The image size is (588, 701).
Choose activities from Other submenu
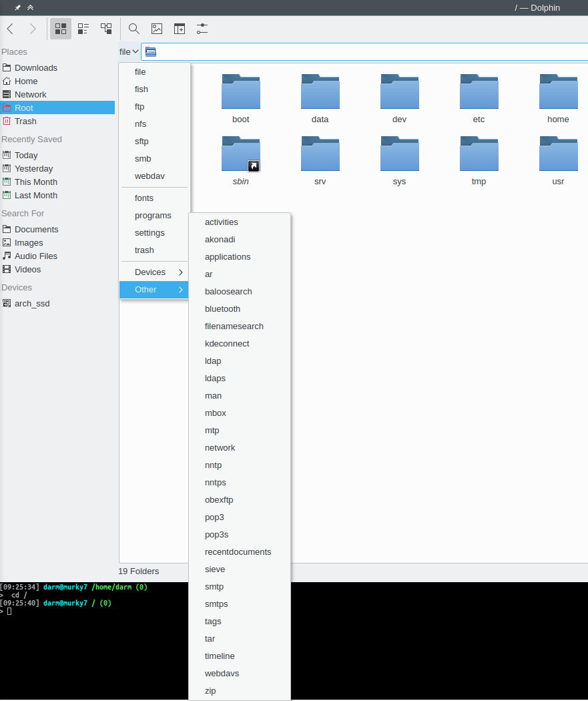click(x=240, y=222)
